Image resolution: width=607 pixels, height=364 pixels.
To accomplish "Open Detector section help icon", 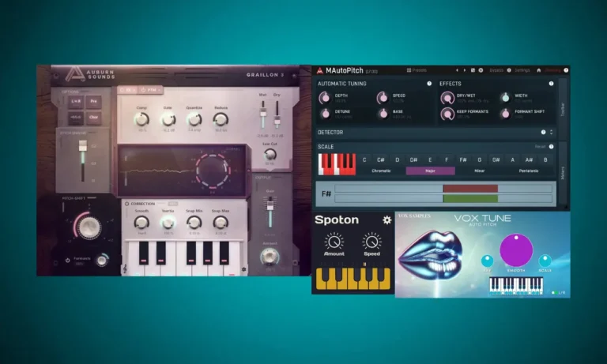I will [543, 133].
